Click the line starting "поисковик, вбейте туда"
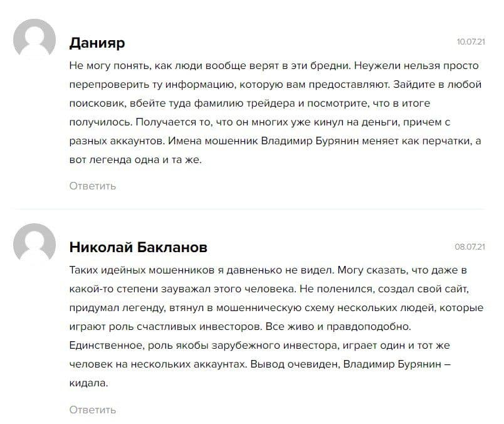Screen dimensions: 504x424 tap(249, 103)
